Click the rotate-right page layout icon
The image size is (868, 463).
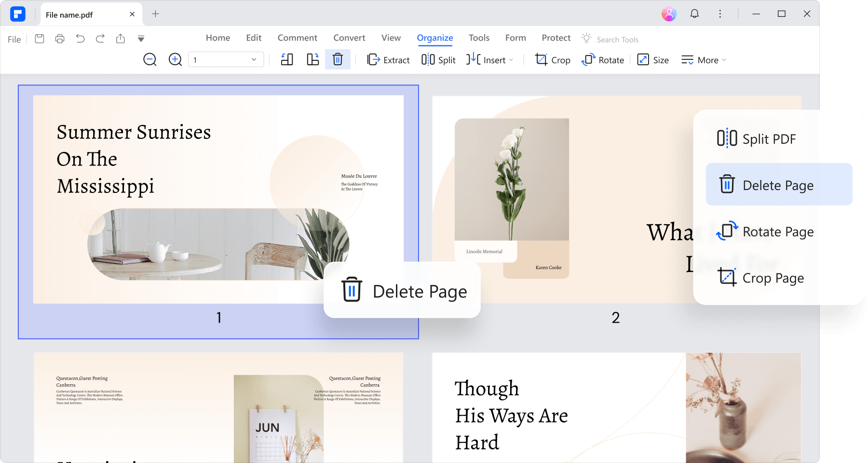coord(313,60)
